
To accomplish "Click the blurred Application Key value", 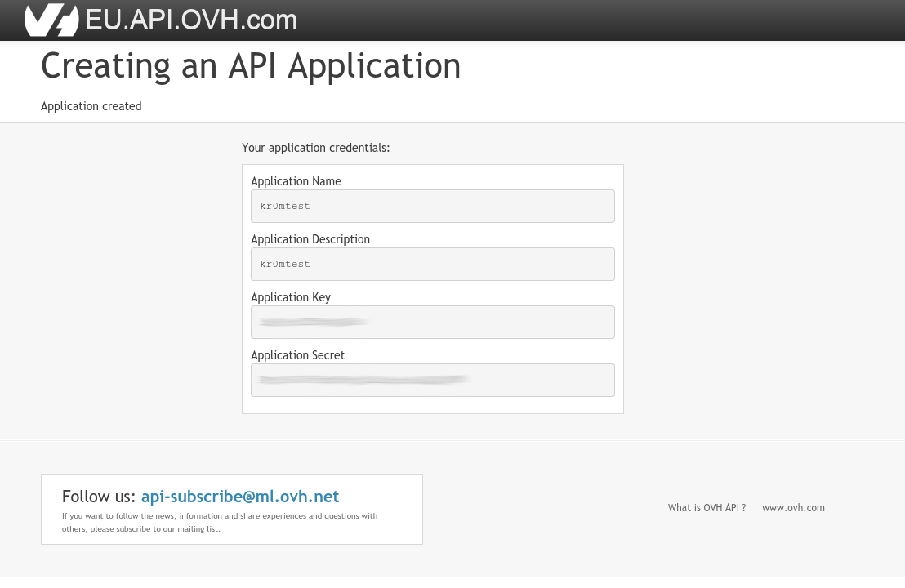I will 314,323.
